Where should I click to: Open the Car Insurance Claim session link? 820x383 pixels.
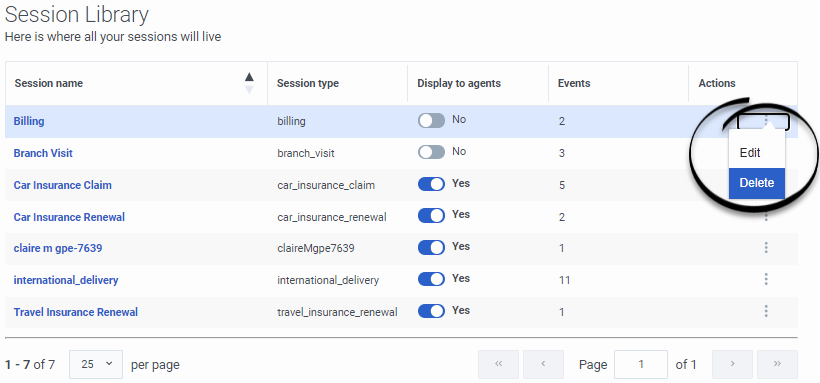(x=63, y=185)
